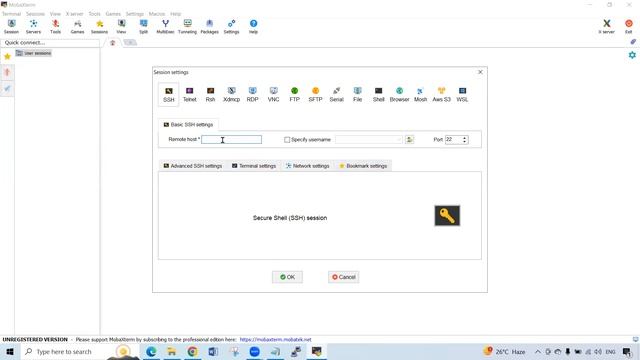Select the Basic SSH settings tab
640x360 pixels.
point(188,124)
